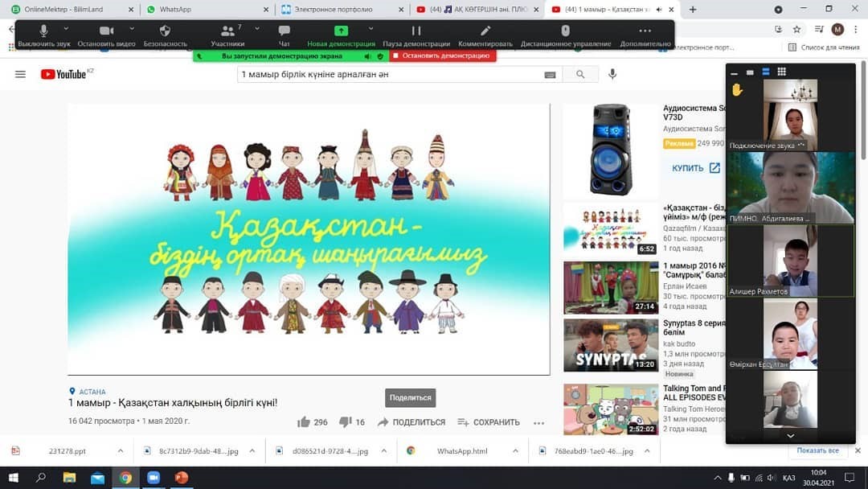Open a new browser tab
Image resolution: width=868 pixels, height=489 pixels.
point(693,10)
